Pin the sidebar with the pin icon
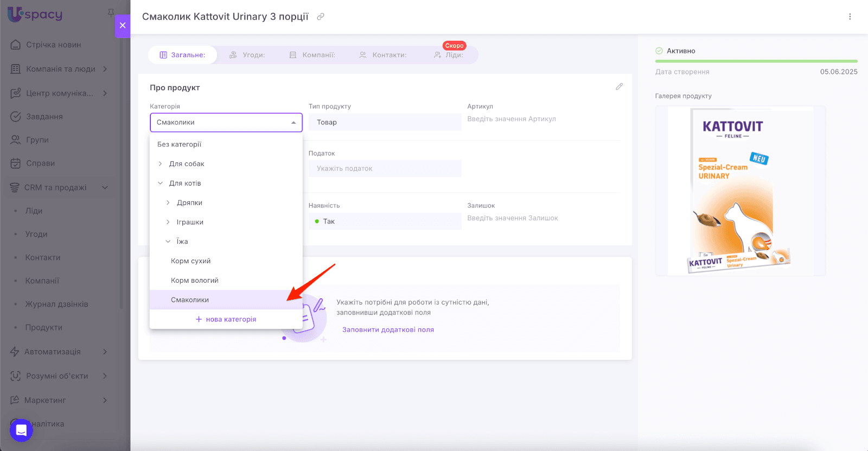This screenshot has height=451, width=868. 111,12
